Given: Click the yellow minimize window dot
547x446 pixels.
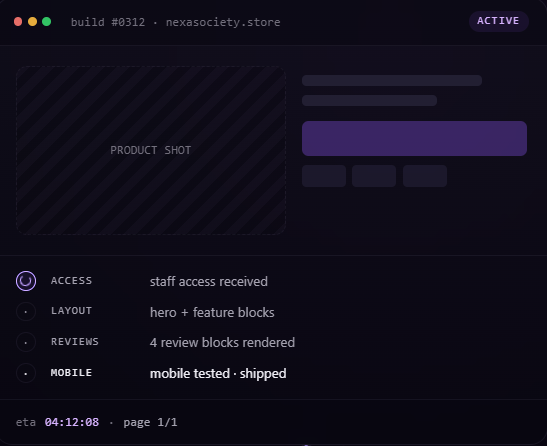Looking at the screenshot, I should click(32, 22).
